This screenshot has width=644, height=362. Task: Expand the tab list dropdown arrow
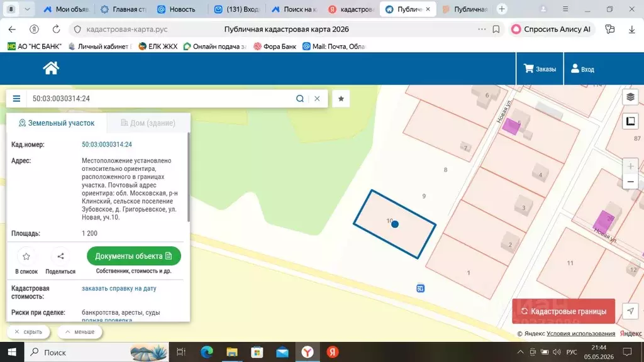click(x=27, y=9)
